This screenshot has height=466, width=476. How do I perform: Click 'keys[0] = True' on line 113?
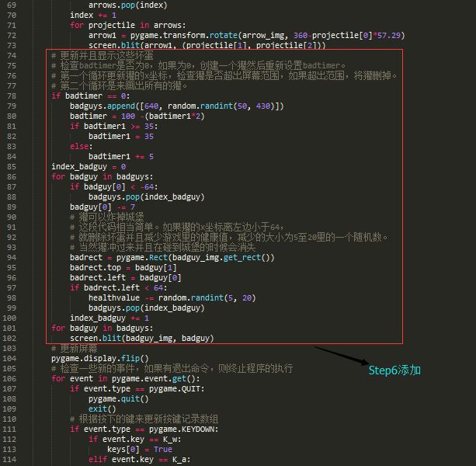pos(140,449)
